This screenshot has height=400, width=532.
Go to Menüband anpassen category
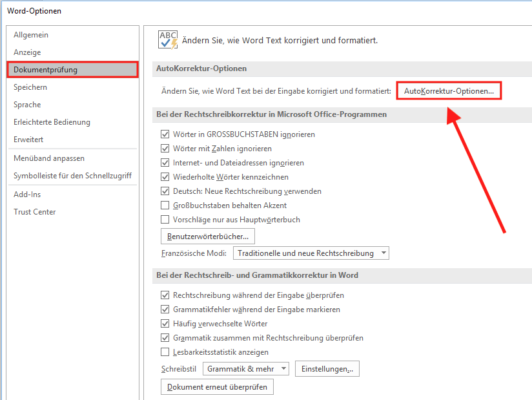click(x=49, y=158)
